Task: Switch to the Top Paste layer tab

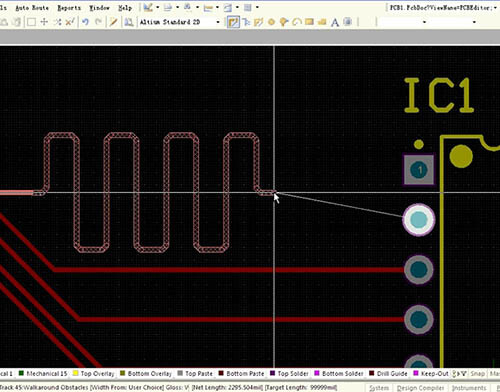Action: pos(195,374)
